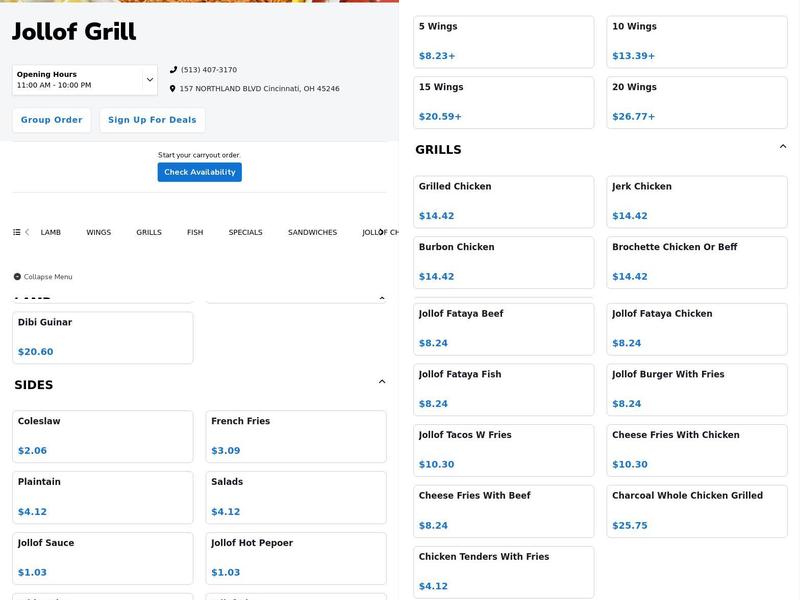This screenshot has width=800, height=600.
Task: Collapse the SIDES section chevron
Action: [x=382, y=382]
